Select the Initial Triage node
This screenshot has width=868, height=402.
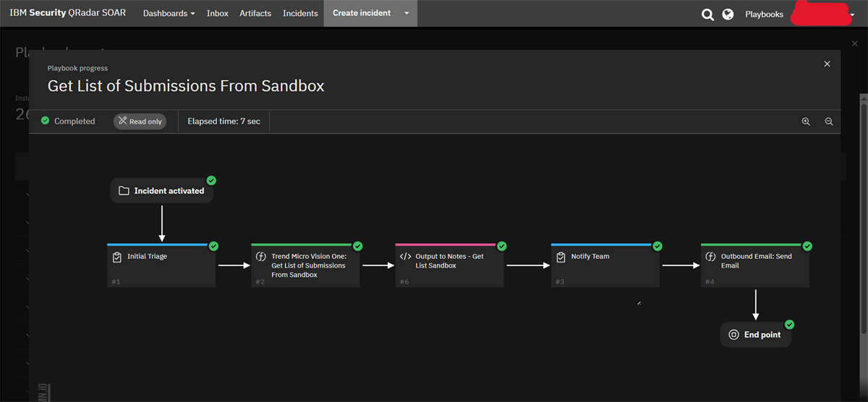click(161, 265)
